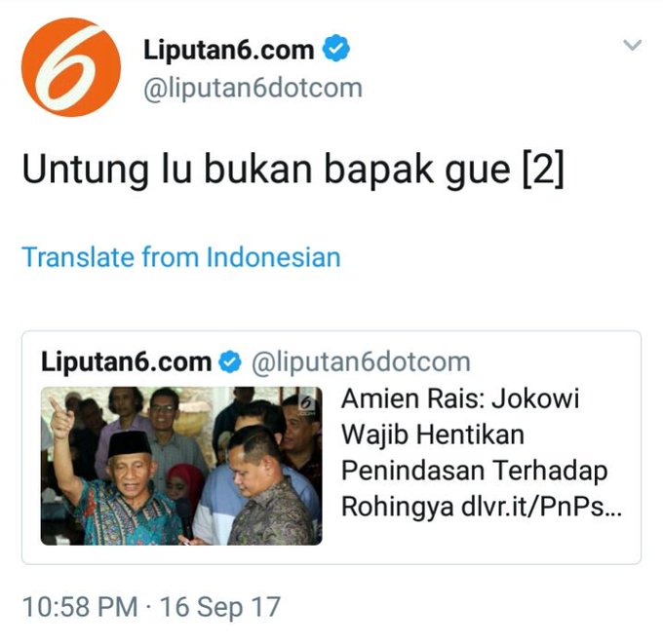Open the orange Liputan6 profile avatar
The width and height of the screenshot is (663, 644).
[x=71, y=67]
